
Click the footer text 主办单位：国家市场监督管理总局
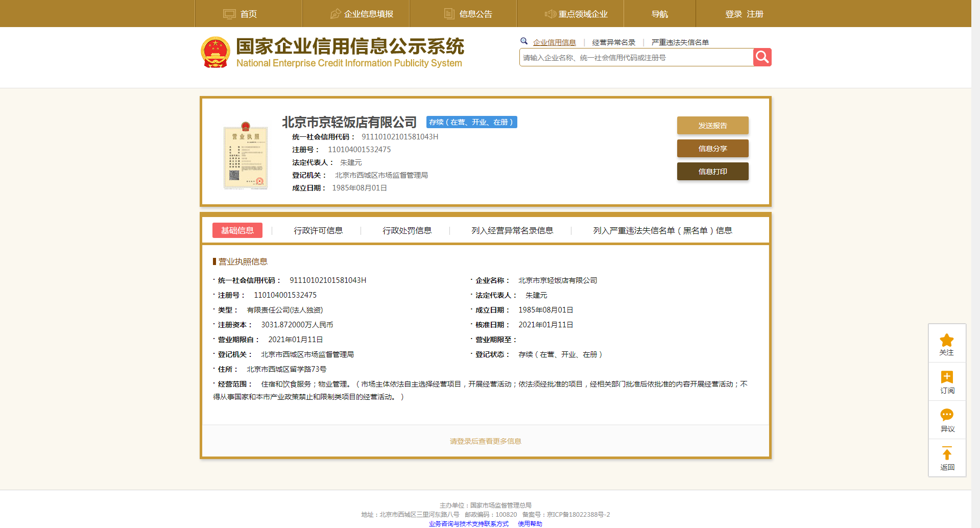[x=485, y=505]
